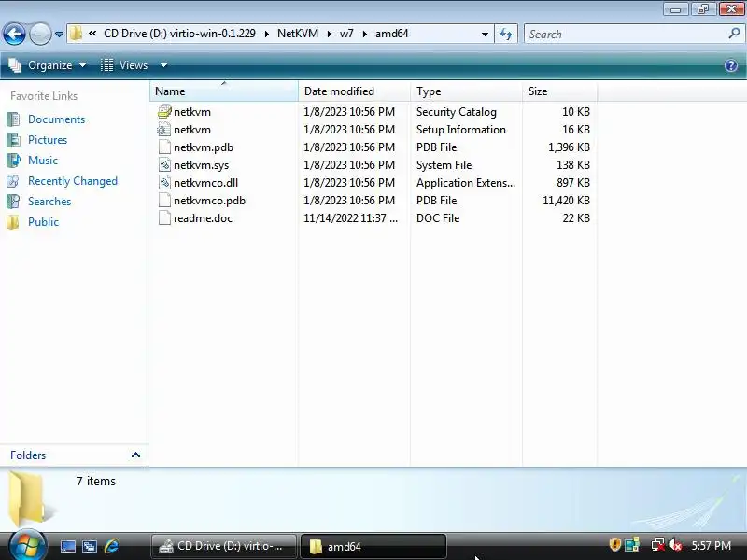Sort by Date modified column header
The width and height of the screenshot is (747, 560).
point(354,91)
